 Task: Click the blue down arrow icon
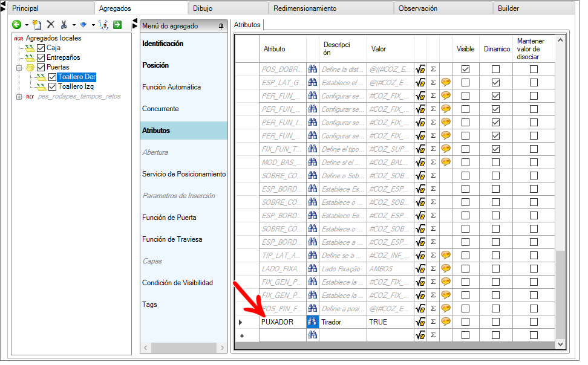coord(83,25)
